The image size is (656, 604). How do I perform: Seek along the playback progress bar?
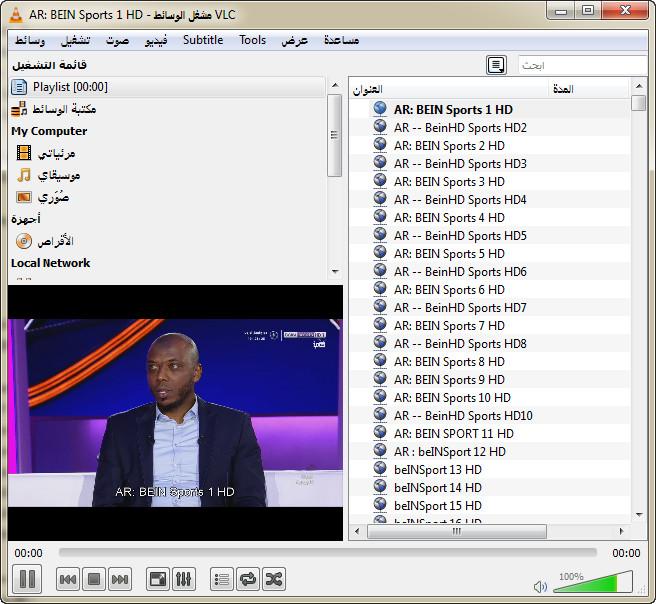(x=328, y=553)
